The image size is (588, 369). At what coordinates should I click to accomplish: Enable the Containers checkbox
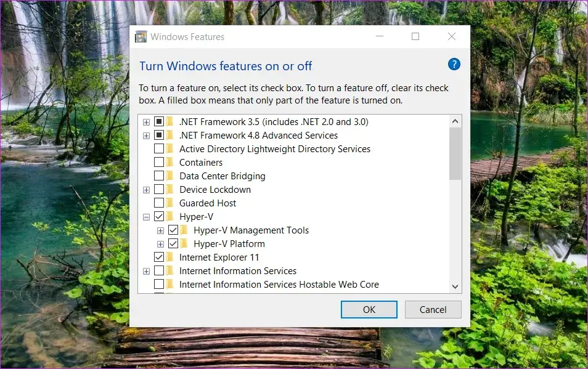pyautogui.click(x=159, y=163)
